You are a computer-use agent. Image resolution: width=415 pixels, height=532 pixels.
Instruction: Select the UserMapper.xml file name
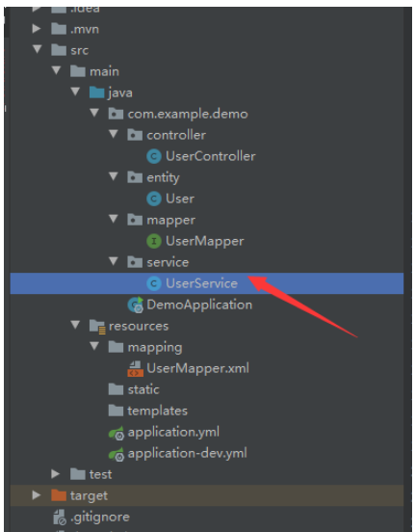point(198,368)
